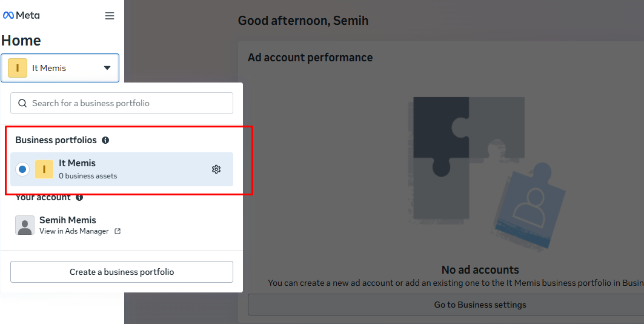Click the Meta logo
This screenshot has width=644, height=324.
[x=21, y=16]
